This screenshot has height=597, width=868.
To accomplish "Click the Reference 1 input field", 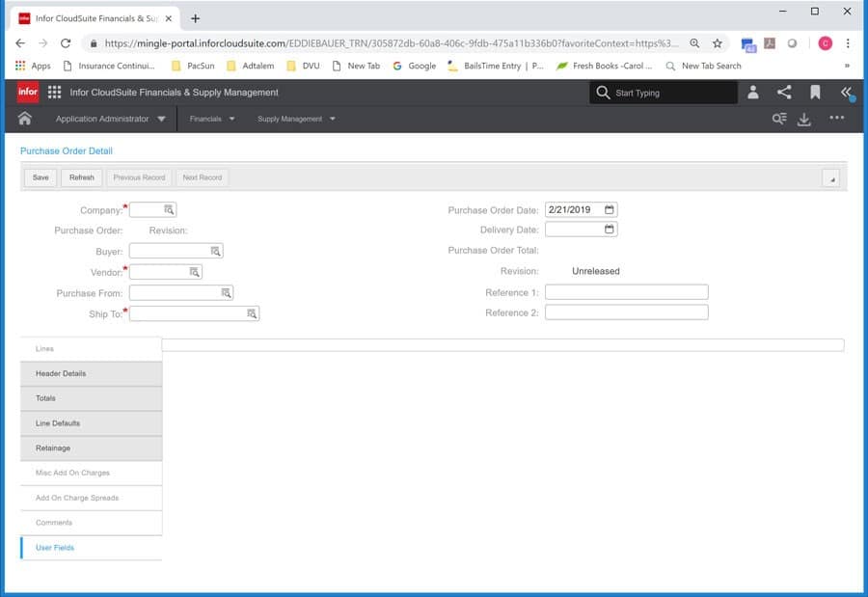I will click(x=627, y=292).
